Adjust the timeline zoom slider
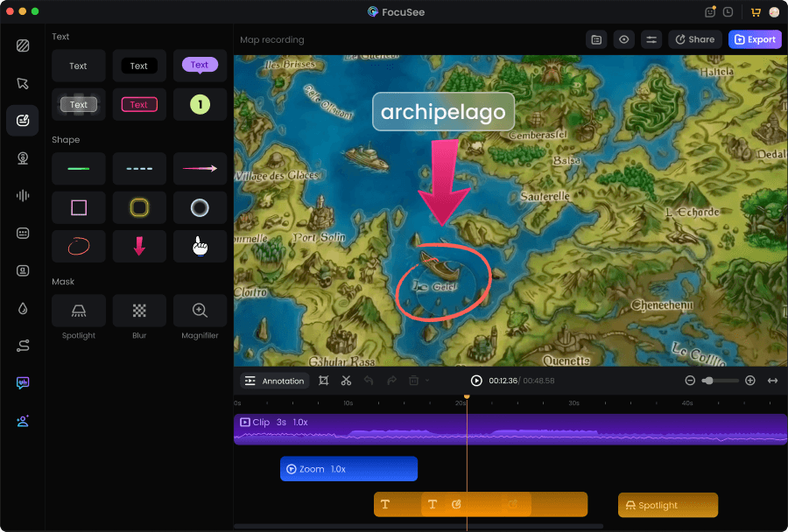The image size is (788, 532). click(x=721, y=381)
